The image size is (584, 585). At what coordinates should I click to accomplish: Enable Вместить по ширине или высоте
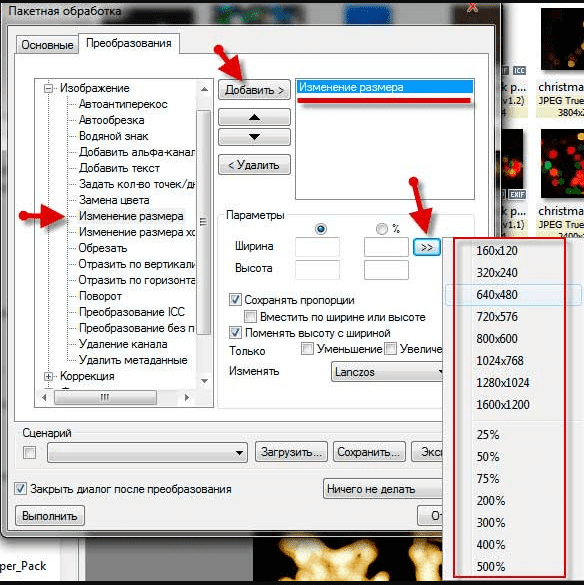click(250, 317)
